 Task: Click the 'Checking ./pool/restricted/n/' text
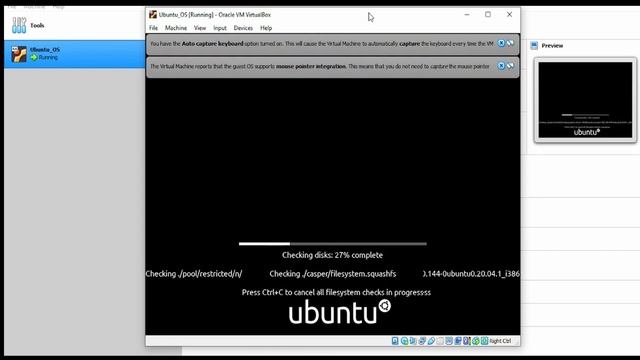point(194,274)
